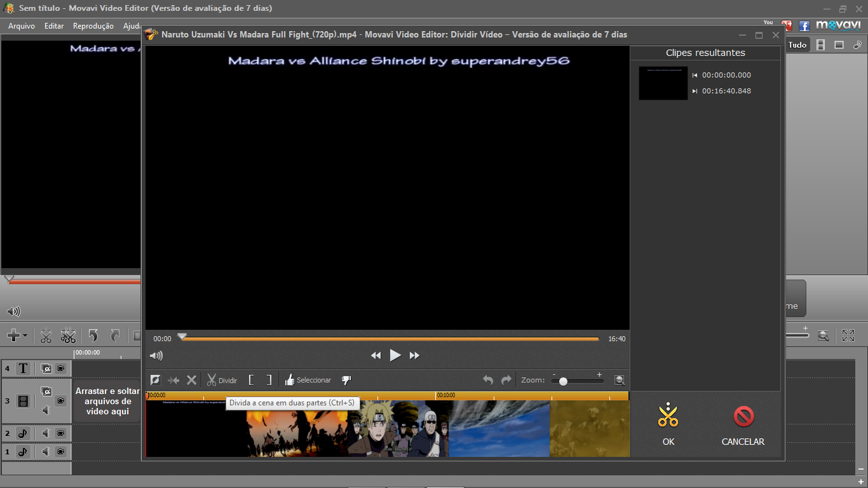
Task: Click the Seleccionar thumbs-up icon
Action: tap(290, 379)
